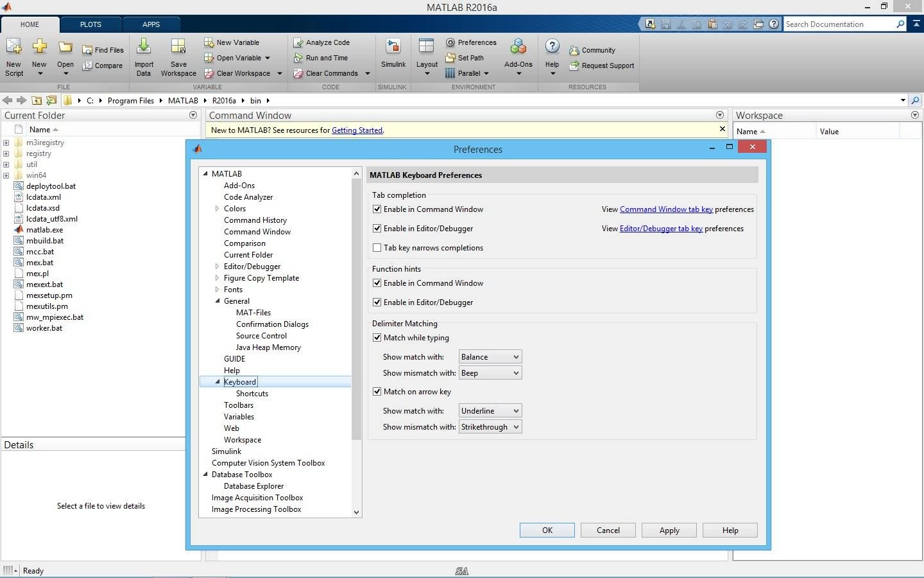Open Run and Time profiler
Viewport: 924px width, 578px height.
(320, 58)
